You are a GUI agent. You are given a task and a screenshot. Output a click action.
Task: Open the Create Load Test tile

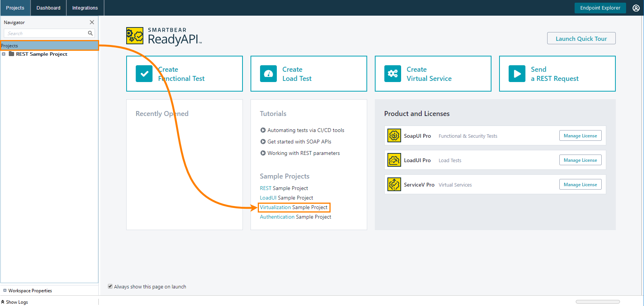(x=309, y=74)
